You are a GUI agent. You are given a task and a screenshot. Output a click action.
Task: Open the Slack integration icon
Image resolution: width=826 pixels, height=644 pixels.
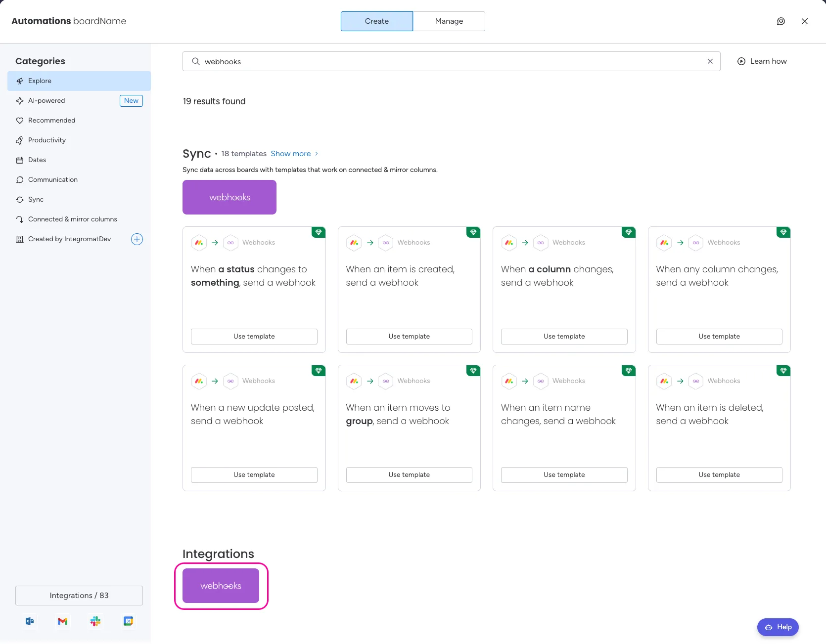pos(95,621)
